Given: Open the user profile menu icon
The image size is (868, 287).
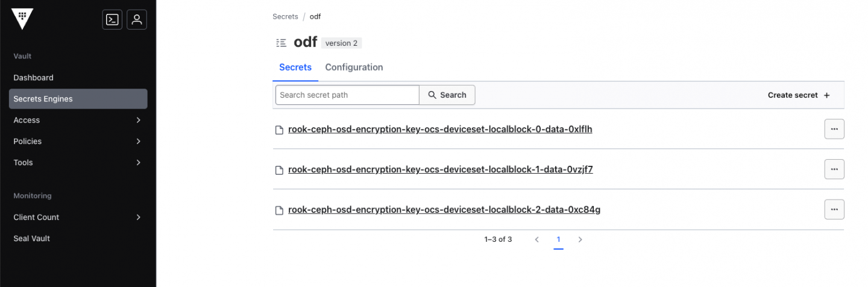Looking at the screenshot, I should tap(137, 19).
